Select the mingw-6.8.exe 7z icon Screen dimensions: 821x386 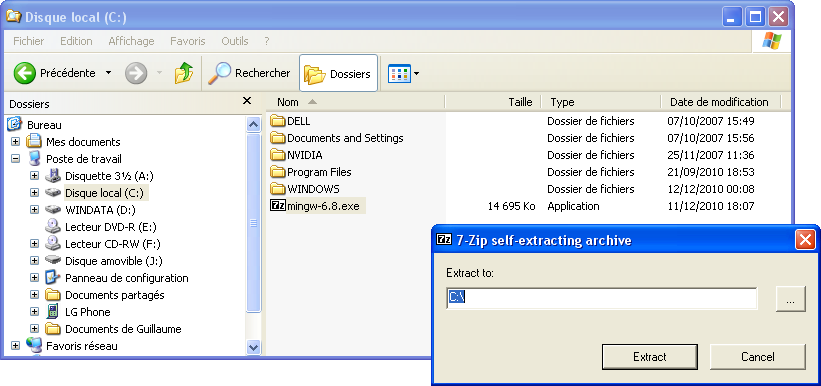278,205
